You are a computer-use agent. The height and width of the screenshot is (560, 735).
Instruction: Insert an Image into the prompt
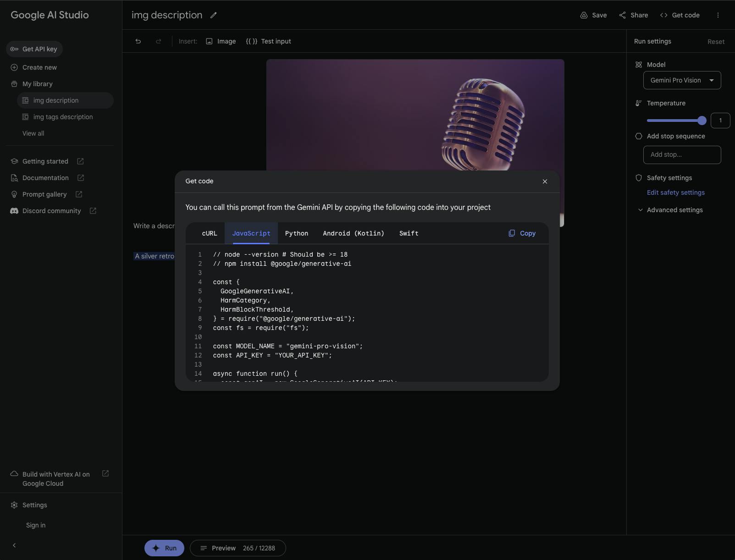221,41
